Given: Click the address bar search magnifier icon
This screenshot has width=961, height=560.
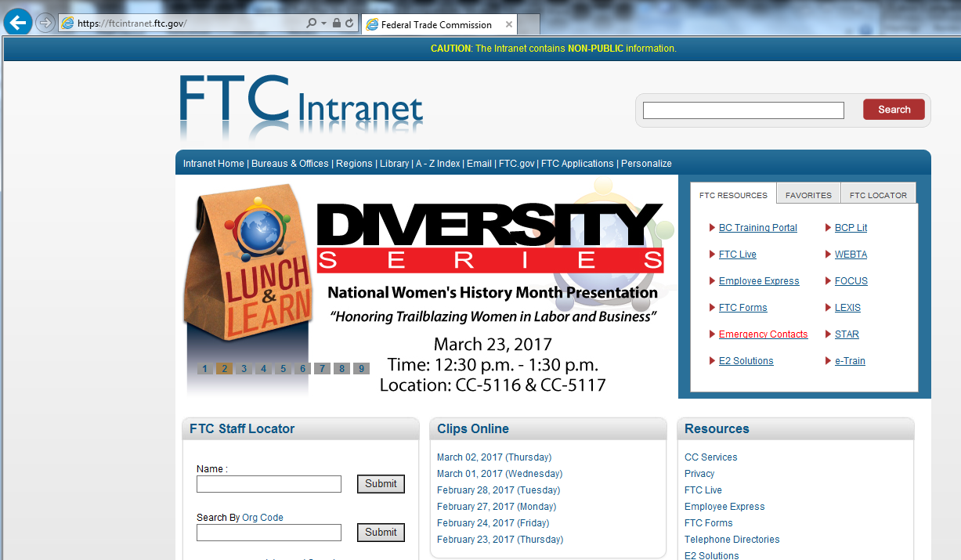Looking at the screenshot, I should pyautogui.click(x=312, y=23).
